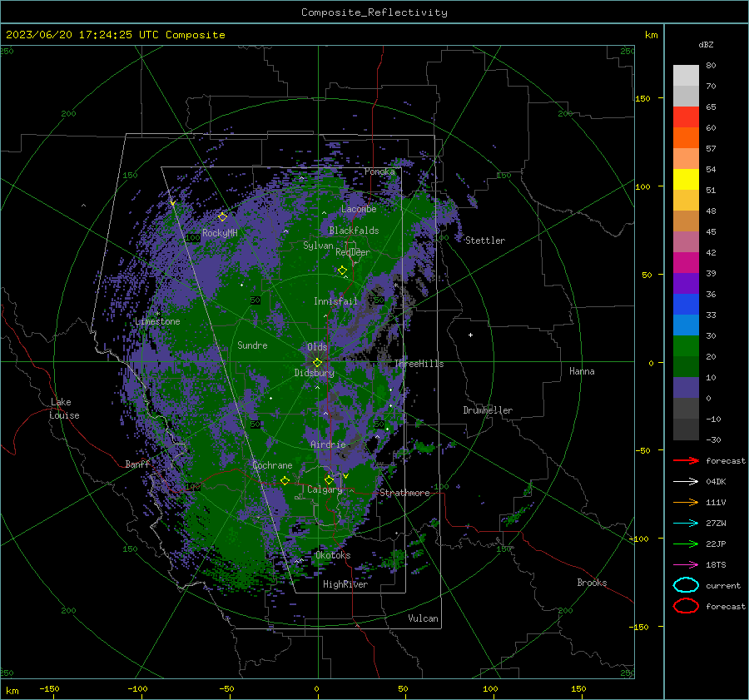Click the white 04DK arrow icon
Viewport: 749px width, 700px height.
click(x=686, y=482)
